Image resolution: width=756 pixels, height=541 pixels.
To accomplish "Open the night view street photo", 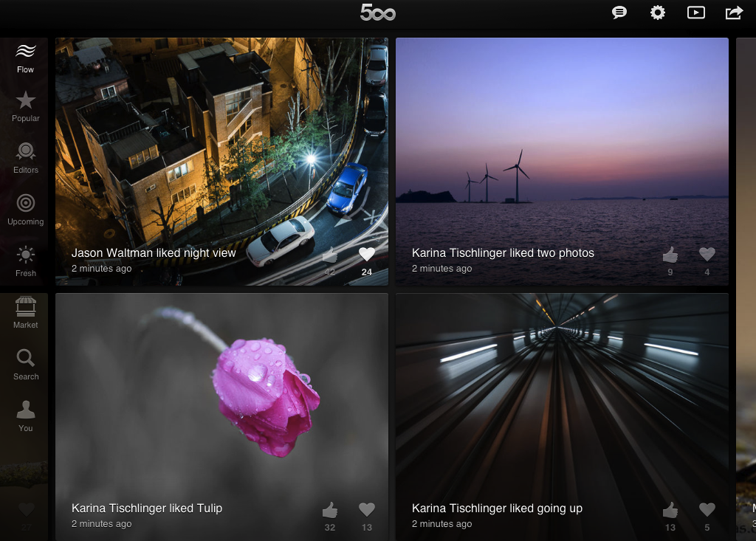I will coord(221,162).
